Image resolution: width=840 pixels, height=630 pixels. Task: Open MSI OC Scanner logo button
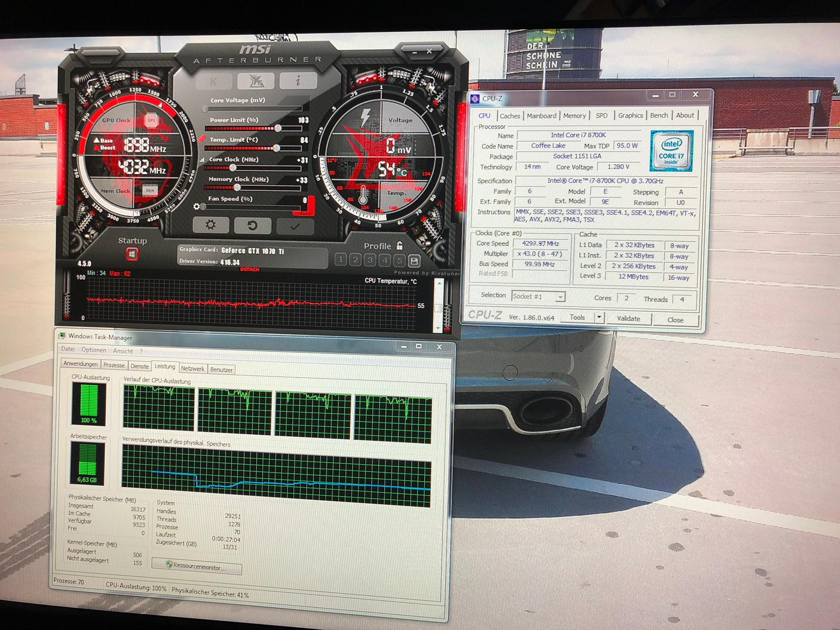[x=256, y=81]
